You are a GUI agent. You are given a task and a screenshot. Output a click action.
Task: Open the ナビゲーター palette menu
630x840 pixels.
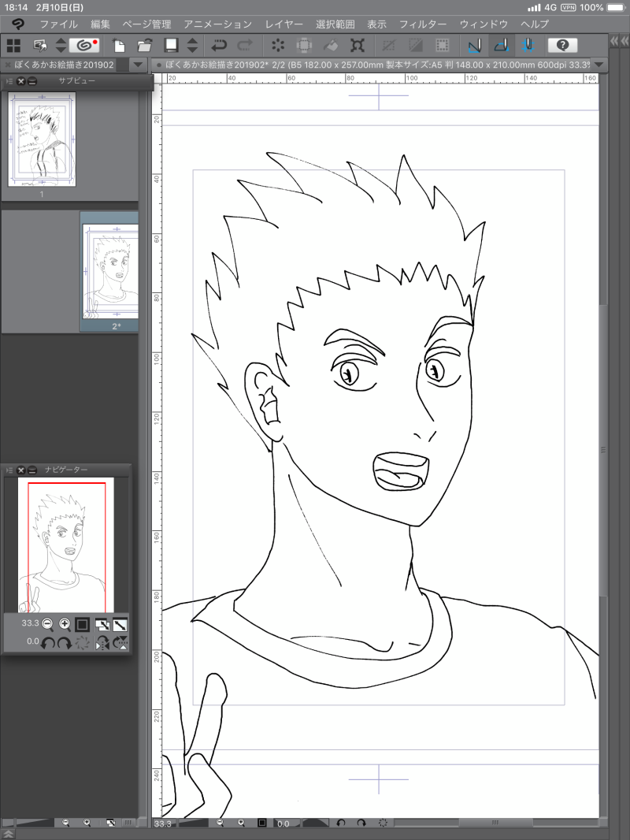9,470
